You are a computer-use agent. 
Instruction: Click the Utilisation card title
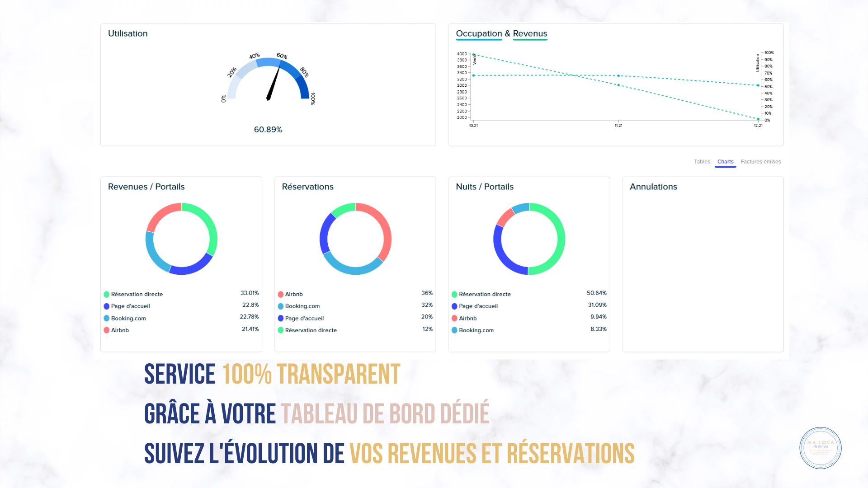point(127,34)
